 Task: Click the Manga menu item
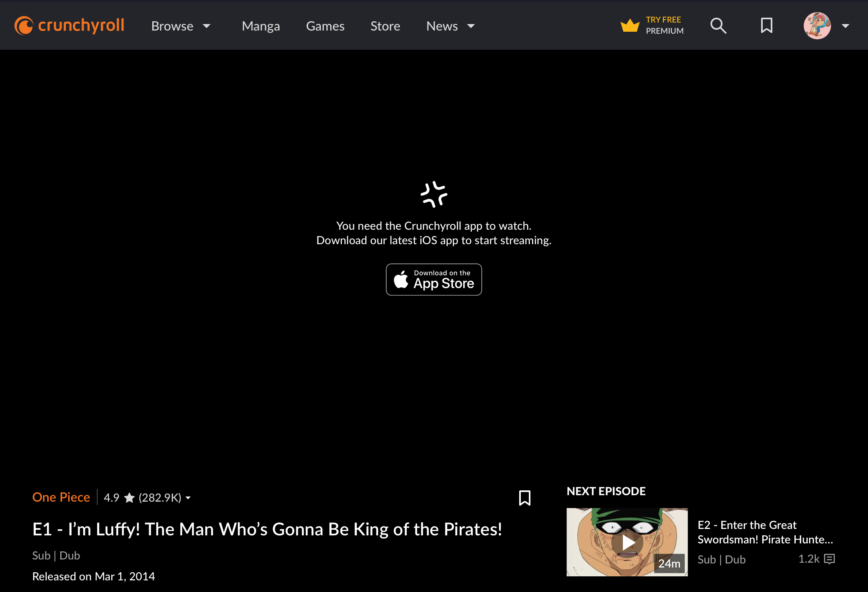tap(260, 26)
